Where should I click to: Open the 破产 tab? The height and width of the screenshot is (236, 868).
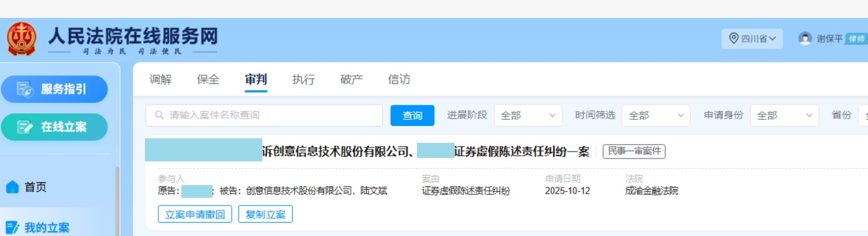point(352,80)
